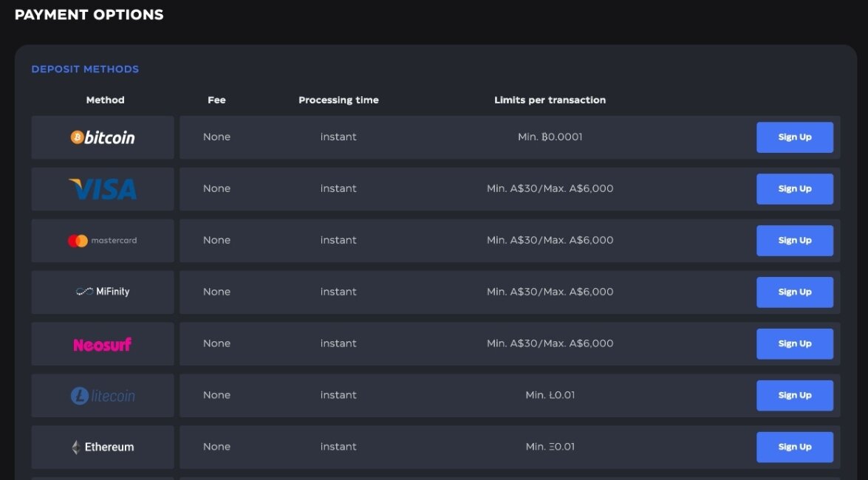This screenshot has width=868, height=480.
Task: Click the Min. Ξ0.01 Ethereum limit
Action: (550, 446)
